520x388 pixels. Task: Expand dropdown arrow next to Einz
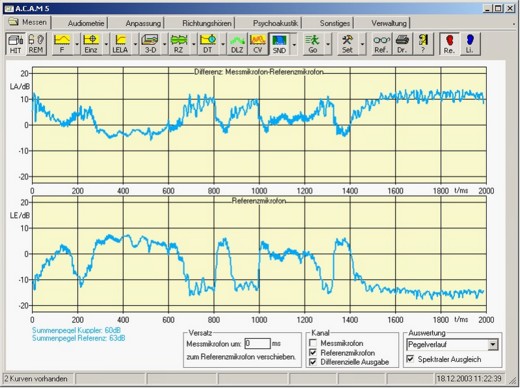coord(106,44)
